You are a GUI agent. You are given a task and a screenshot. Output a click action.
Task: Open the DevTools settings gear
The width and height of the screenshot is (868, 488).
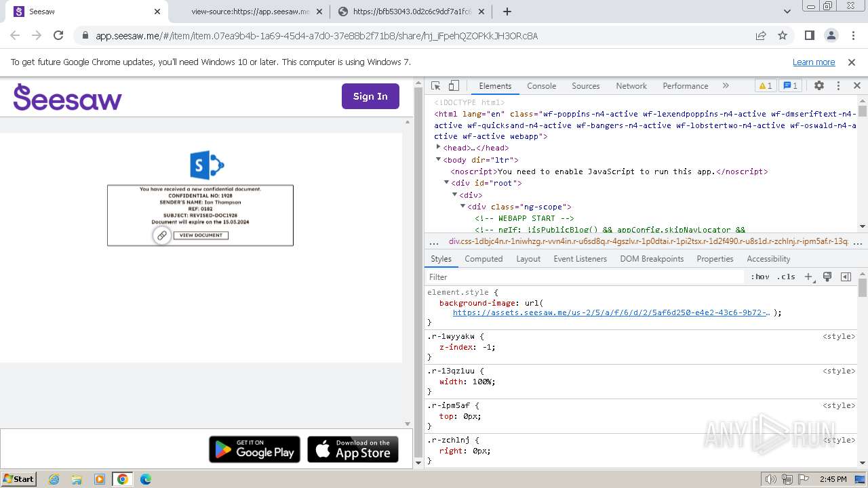819,86
